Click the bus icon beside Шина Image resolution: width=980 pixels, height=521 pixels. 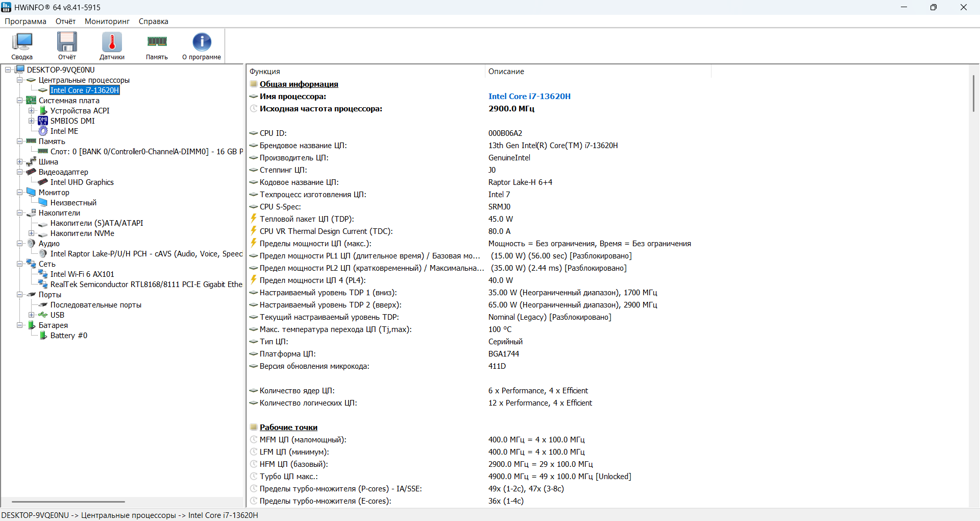(31, 161)
